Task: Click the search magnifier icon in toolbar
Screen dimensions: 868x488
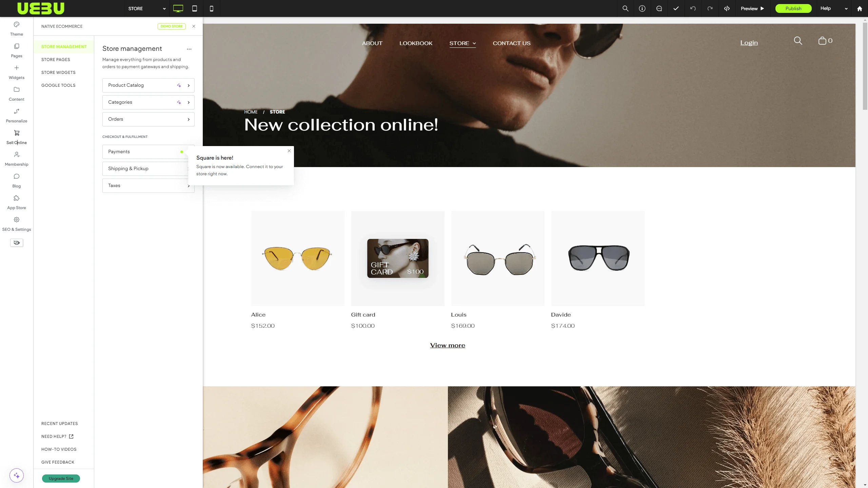Action: pyautogui.click(x=625, y=8)
